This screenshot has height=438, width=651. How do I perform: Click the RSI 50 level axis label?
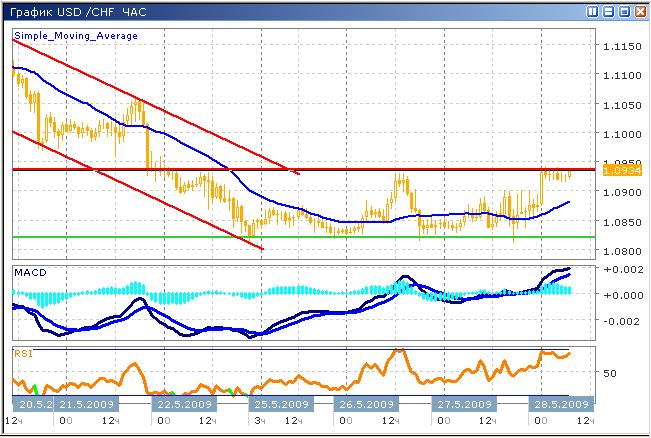(x=611, y=372)
